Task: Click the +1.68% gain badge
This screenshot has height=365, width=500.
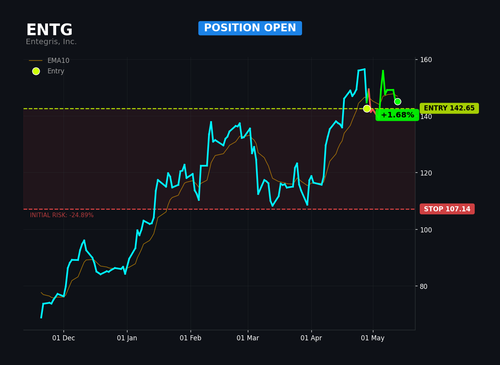Action: 397,115
